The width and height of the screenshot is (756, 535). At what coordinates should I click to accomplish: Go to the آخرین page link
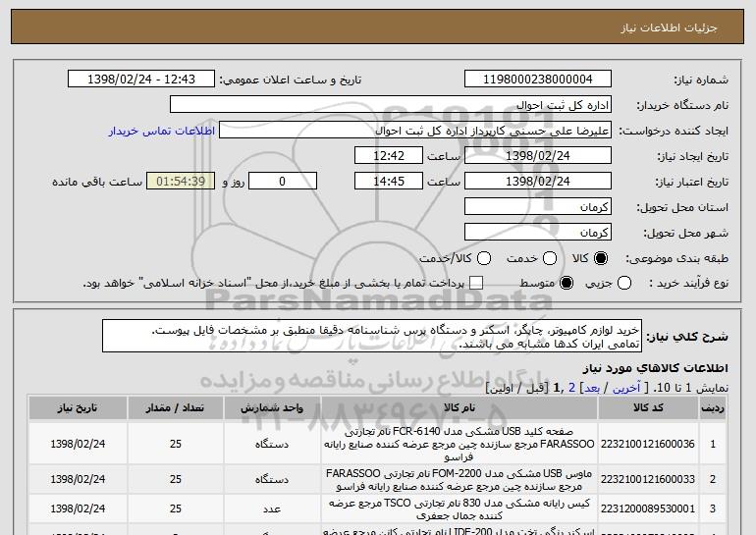click(626, 388)
